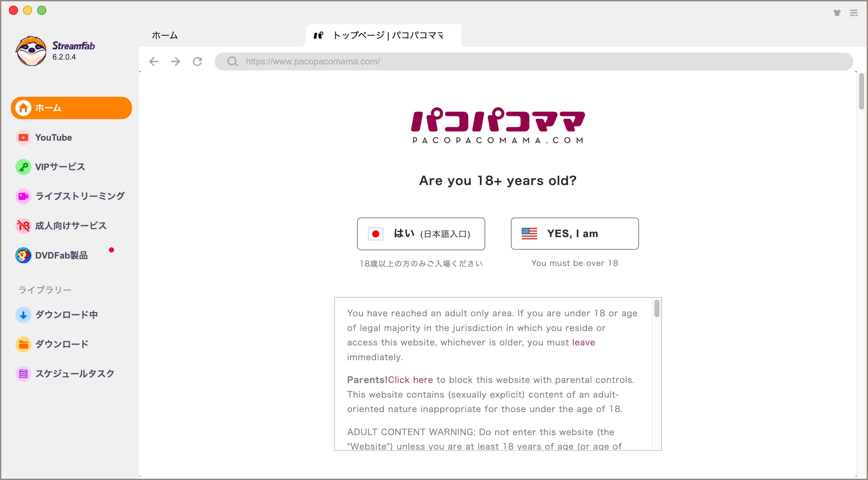Viewport: 868px width, 480px height.
Task: Open ダウンロード中 library entry
Action: 66,315
